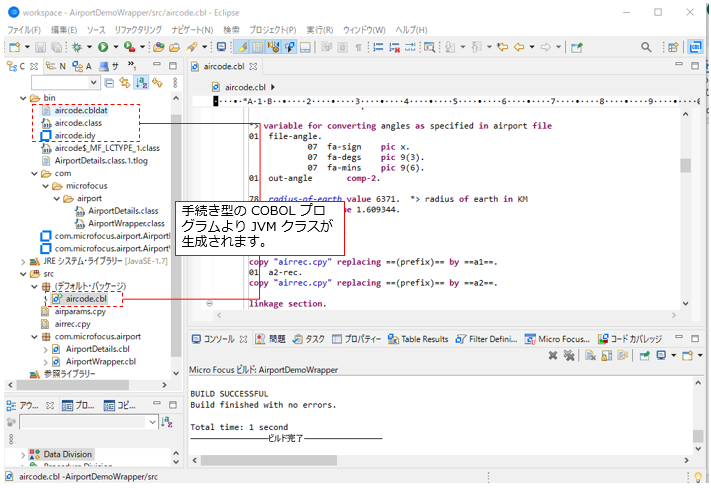This screenshot has height=490, width=711.
Task: Click the open terminal monitor icon
Action: pyautogui.click(x=221, y=47)
